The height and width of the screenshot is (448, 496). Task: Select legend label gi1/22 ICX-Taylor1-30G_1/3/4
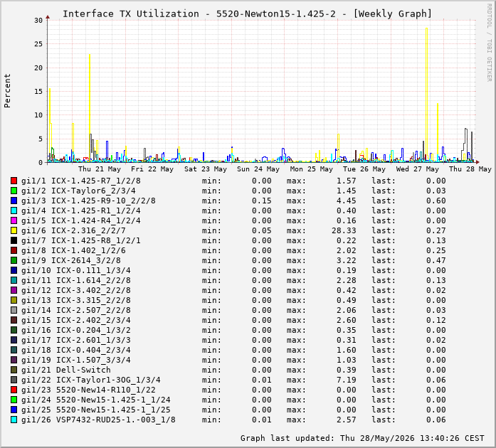coord(91,380)
